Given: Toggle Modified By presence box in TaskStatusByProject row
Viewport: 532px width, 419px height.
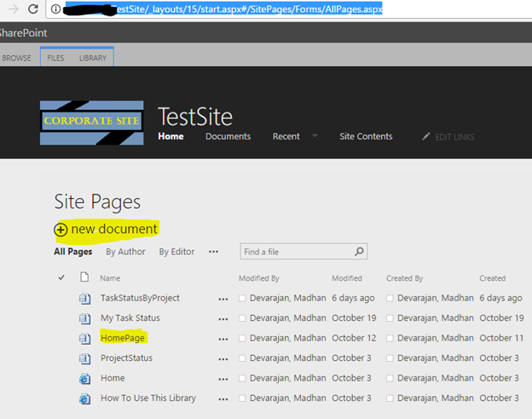Looking at the screenshot, I should [242, 298].
